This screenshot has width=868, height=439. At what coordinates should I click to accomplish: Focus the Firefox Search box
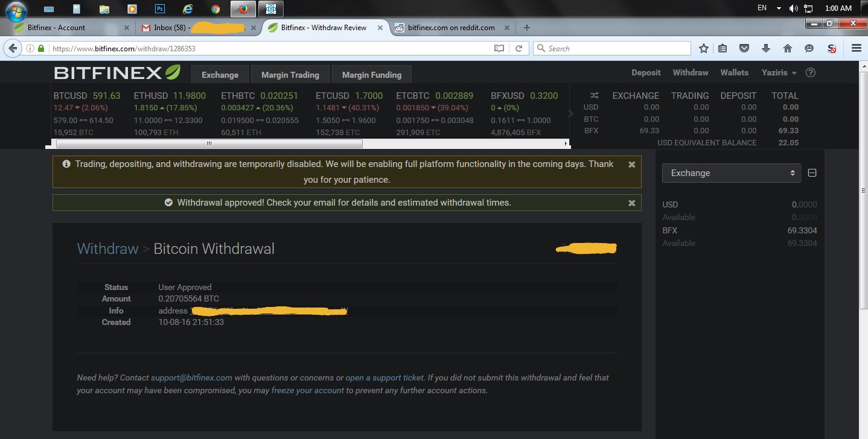[611, 48]
